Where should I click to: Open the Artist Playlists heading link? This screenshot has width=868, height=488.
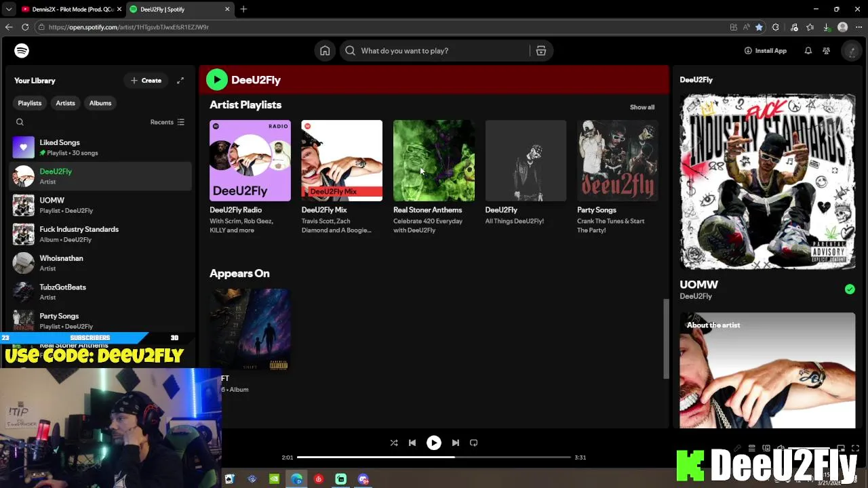[245, 105]
